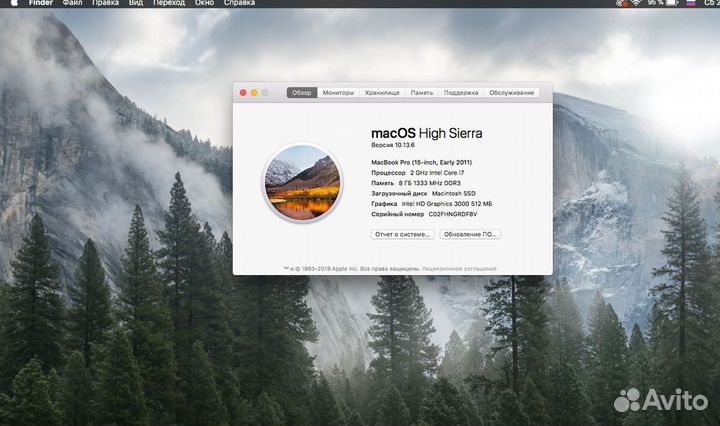This screenshot has height=426, width=720.
Task: Click the Память 8 ГБ 1333 MHz DDR3 line
Action: [x=416, y=183]
